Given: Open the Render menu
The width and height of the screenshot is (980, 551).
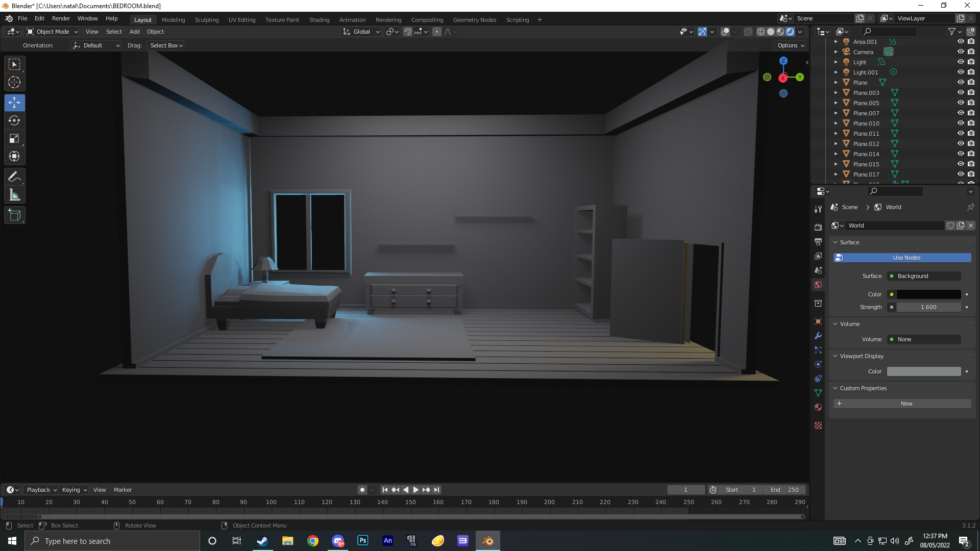Looking at the screenshot, I should pos(61,18).
